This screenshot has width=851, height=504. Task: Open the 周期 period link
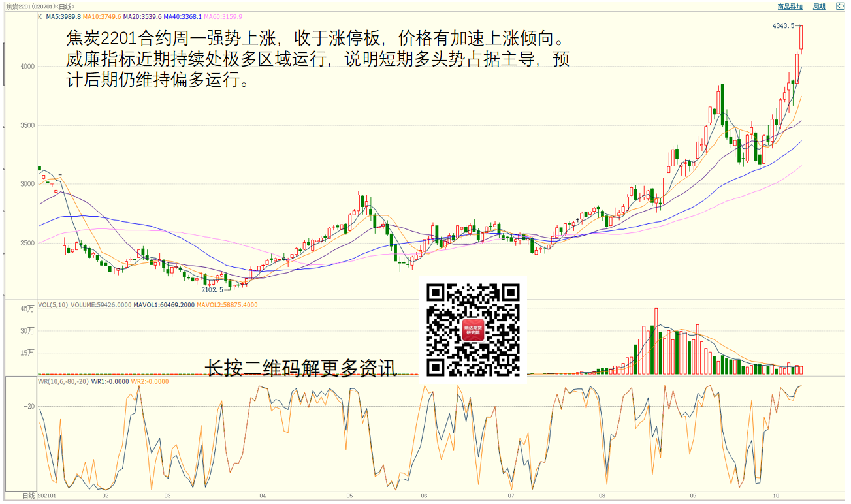pos(819,7)
